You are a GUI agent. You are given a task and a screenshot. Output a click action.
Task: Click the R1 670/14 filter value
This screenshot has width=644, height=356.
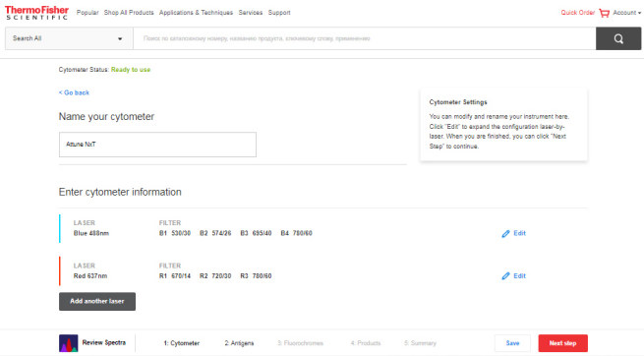point(175,276)
